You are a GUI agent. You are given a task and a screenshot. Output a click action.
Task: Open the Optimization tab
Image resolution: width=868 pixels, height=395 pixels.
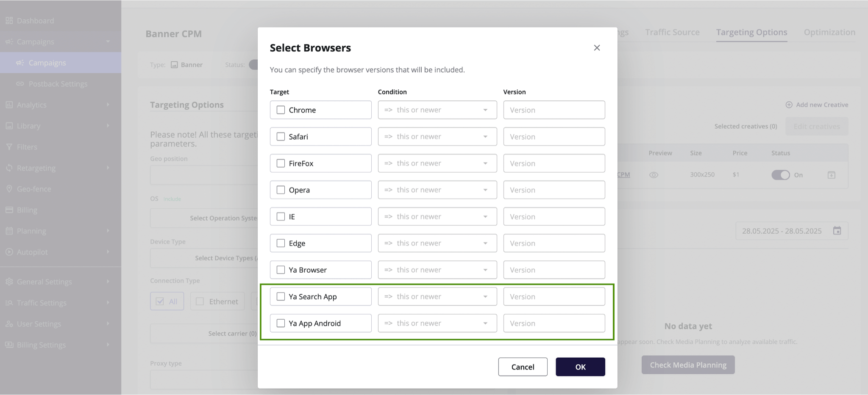click(829, 32)
